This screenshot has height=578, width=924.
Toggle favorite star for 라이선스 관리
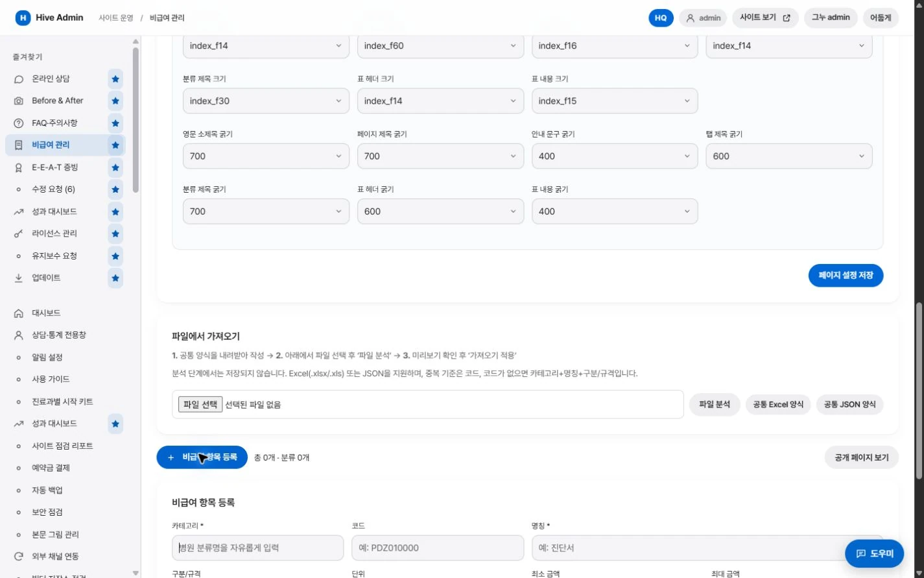click(115, 234)
